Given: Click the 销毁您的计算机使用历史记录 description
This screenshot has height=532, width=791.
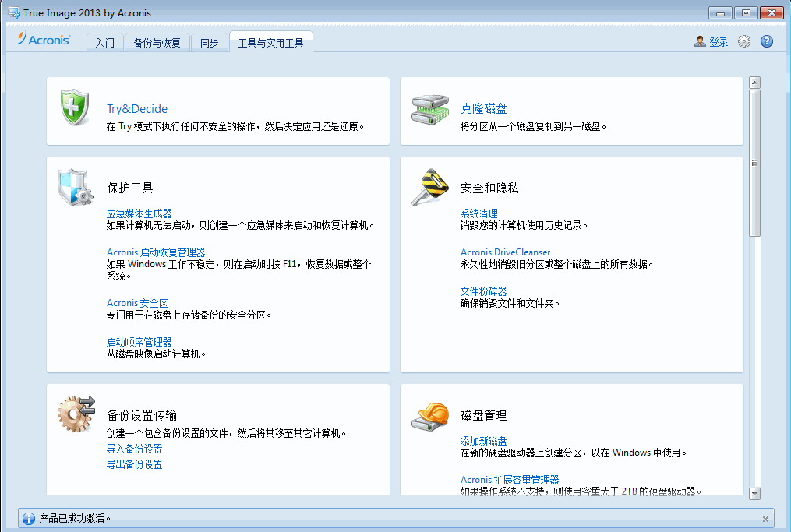Looking at the screenshot, I should tap(524, 225).
